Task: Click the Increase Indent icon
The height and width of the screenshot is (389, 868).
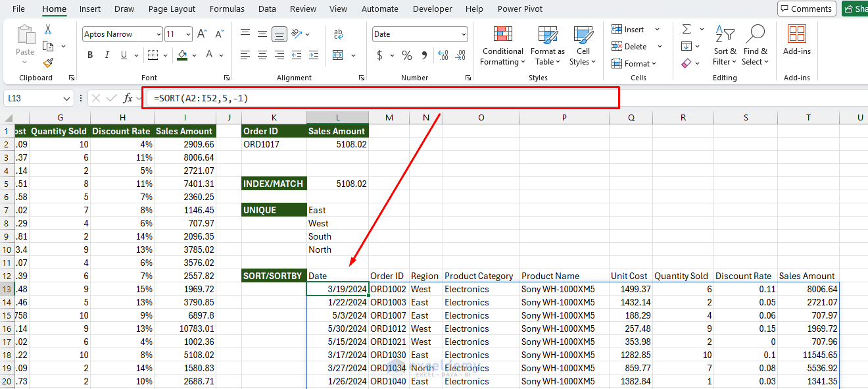Action: [x=314, y=55]
